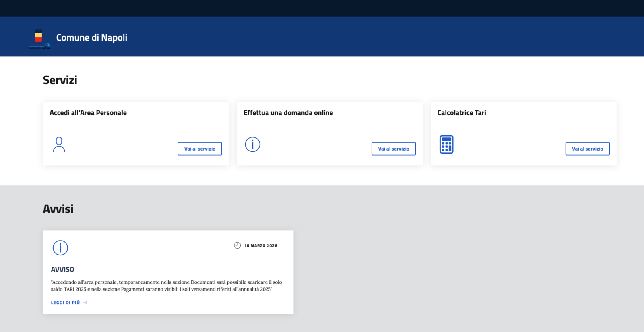Select the 'Effettua una domanda online' title
The image size is (644, 332).
(288, 113)
